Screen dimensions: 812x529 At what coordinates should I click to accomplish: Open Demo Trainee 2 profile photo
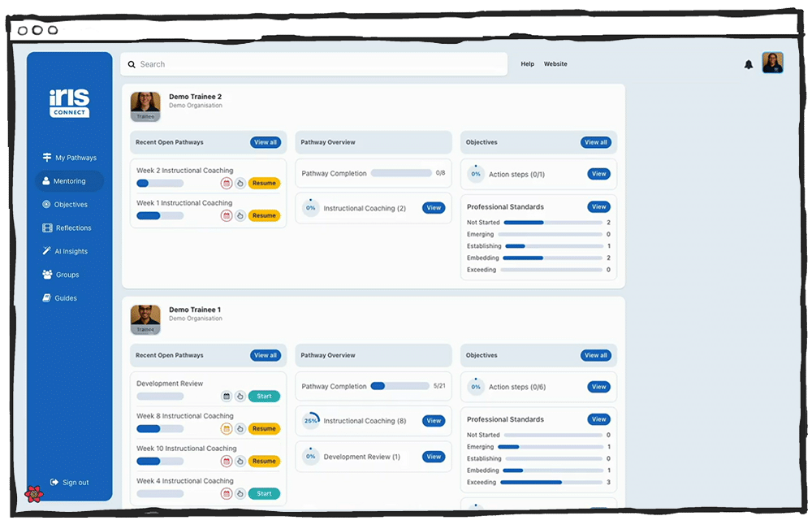[145, 106]
